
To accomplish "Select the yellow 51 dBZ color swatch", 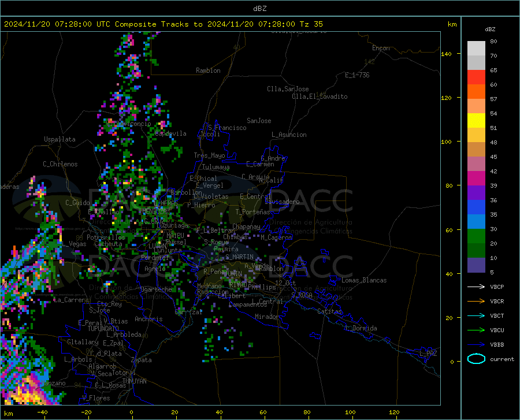I will pyautogui.click(x=476, y=121).
